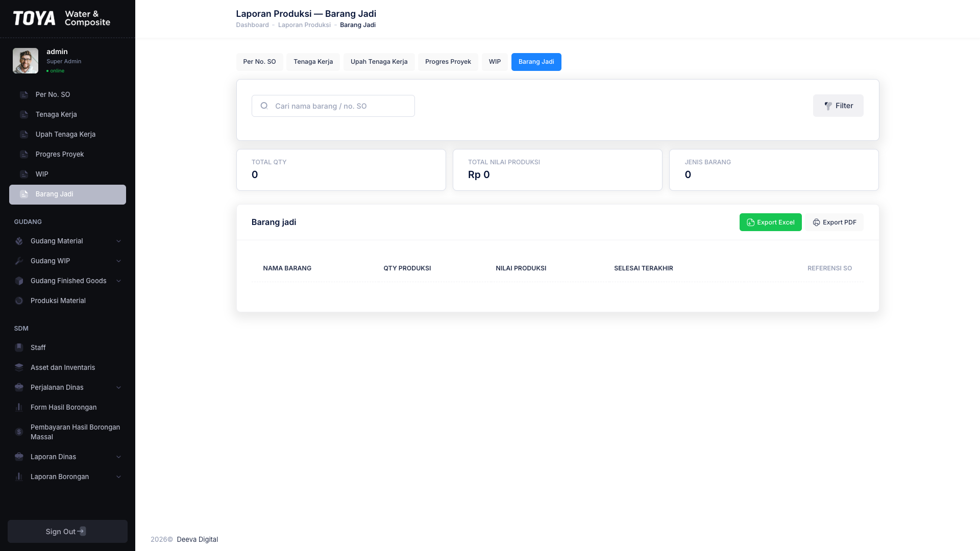Click the Excel file icon on Export Excel

750,222
